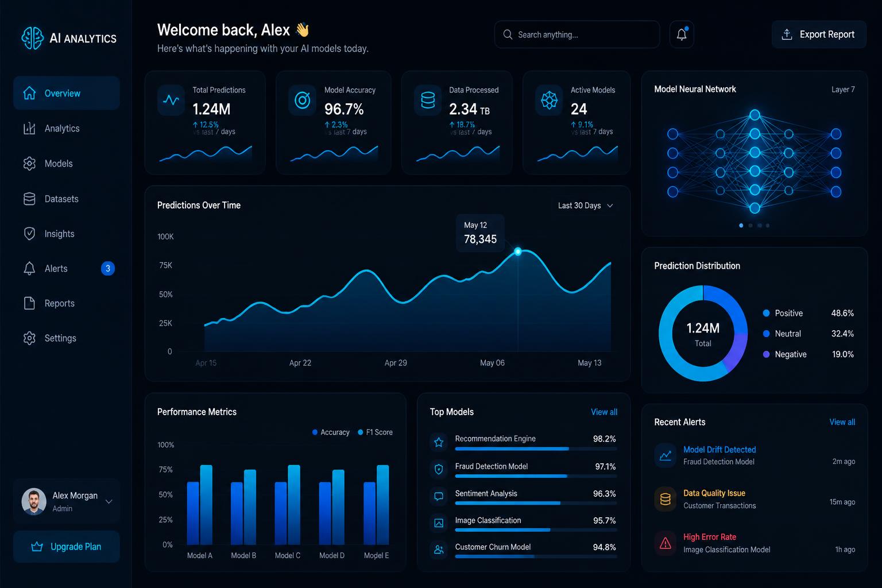
Task: Click the search magnifier icon
Action: click(x=508, y=34)
